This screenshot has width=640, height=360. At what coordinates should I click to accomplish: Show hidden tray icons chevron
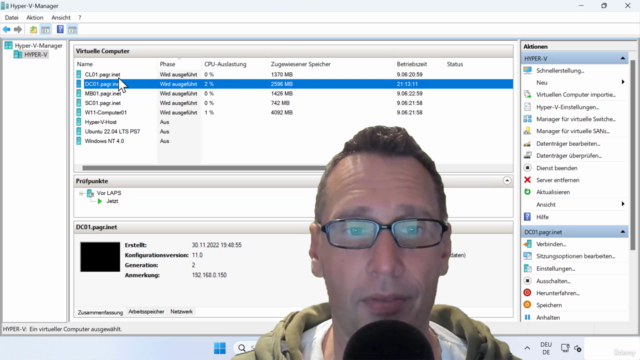pos(527,348)
